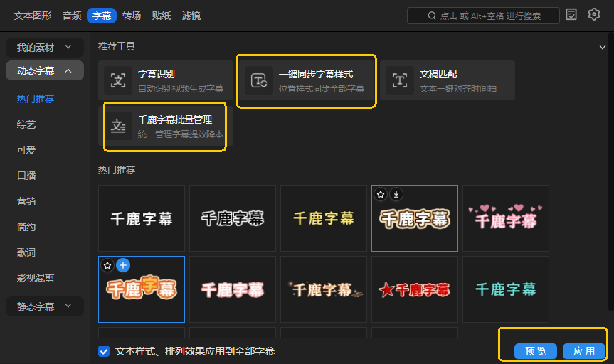Image resolution: width=614 pixels, height=364 pixels.
Task: Click the 预览 preview button
Action: tap(536, 351)
